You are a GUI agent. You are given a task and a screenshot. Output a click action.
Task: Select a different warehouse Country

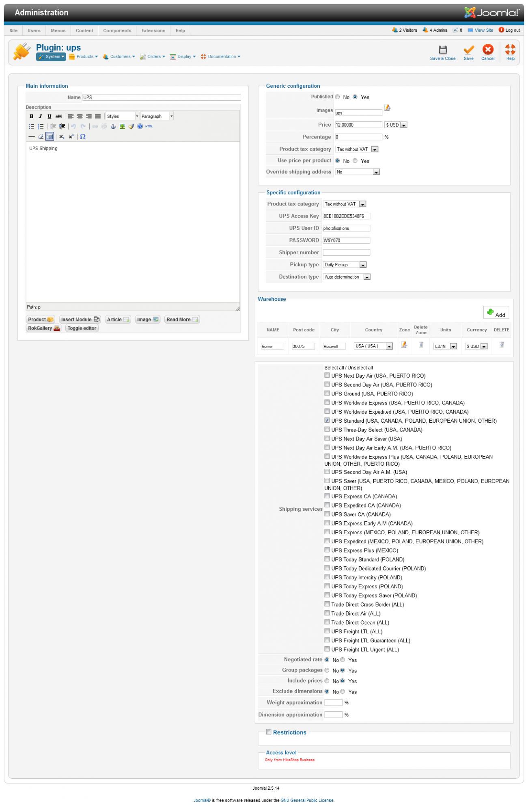pos(373,346)
